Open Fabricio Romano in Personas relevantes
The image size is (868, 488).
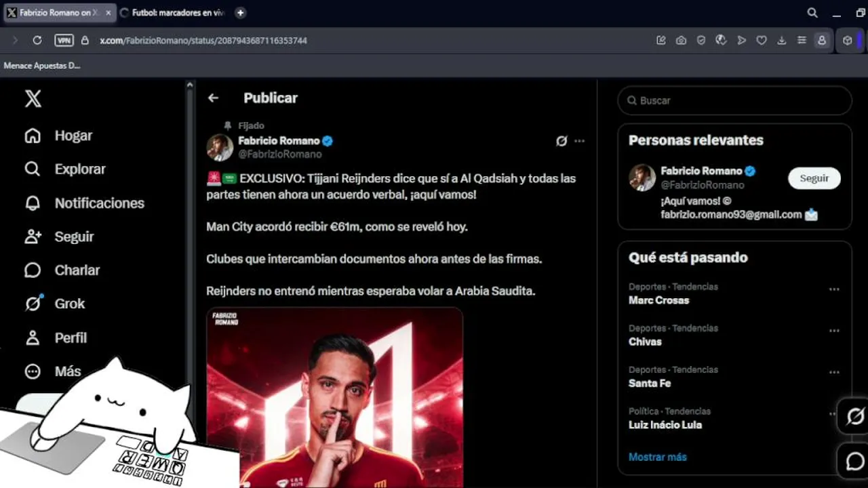click(701, 171)
